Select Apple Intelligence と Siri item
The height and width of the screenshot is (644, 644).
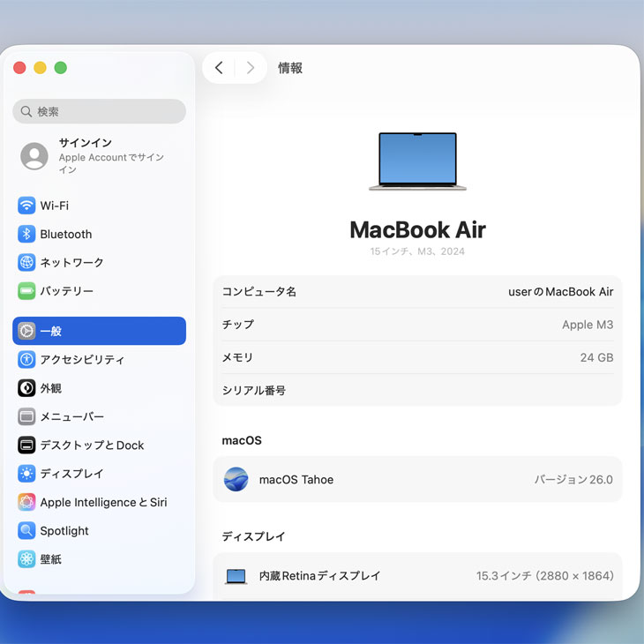click(102, 502)
